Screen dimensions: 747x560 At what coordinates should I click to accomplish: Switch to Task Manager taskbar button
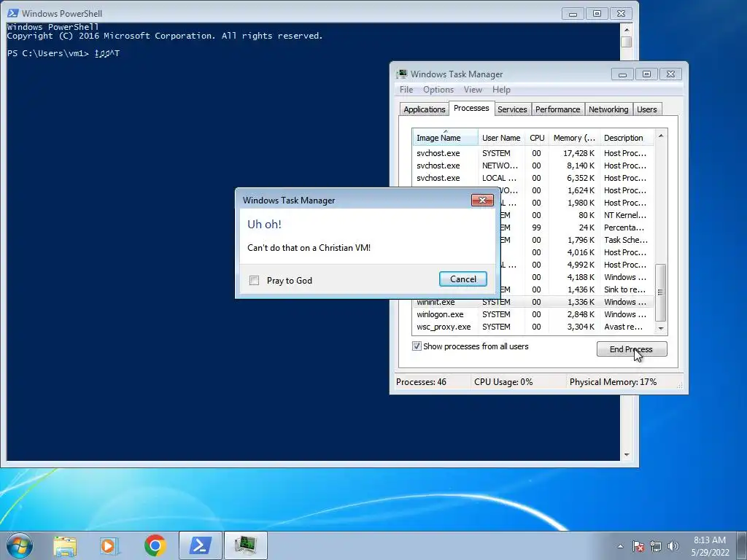click(245, 545)
